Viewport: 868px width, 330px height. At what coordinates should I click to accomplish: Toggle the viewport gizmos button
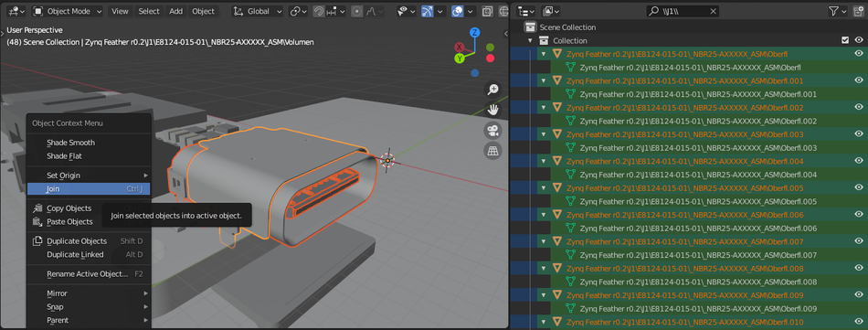(x=428, y=11)
